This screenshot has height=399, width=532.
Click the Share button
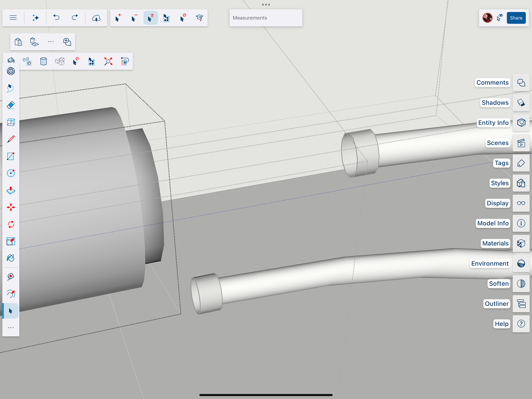click(516, 18)
